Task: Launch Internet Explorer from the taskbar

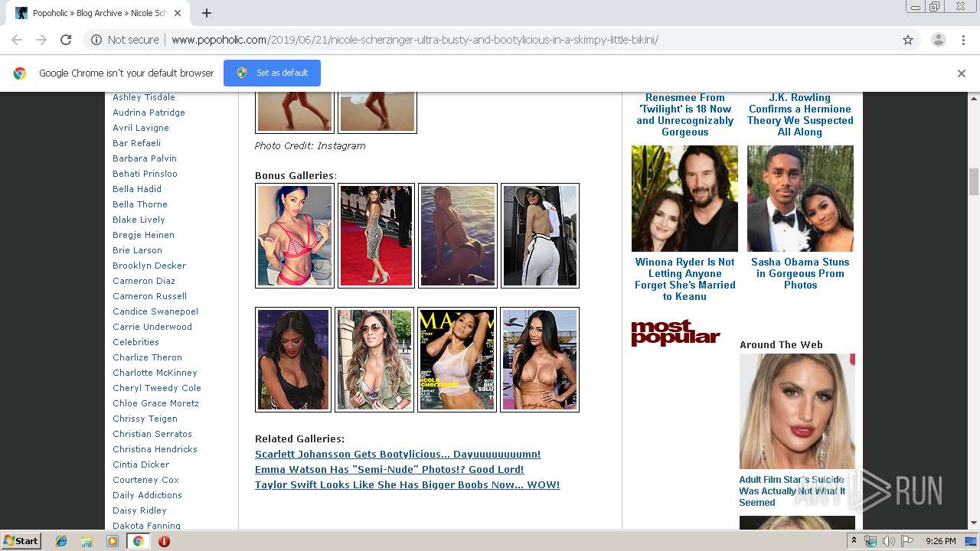Action: click(61, 541)
